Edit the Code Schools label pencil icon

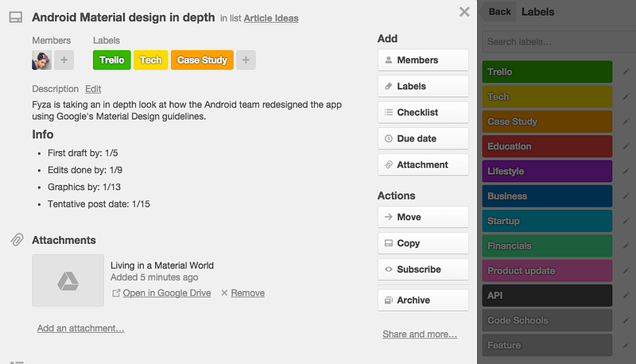click(x=626, y=320)
